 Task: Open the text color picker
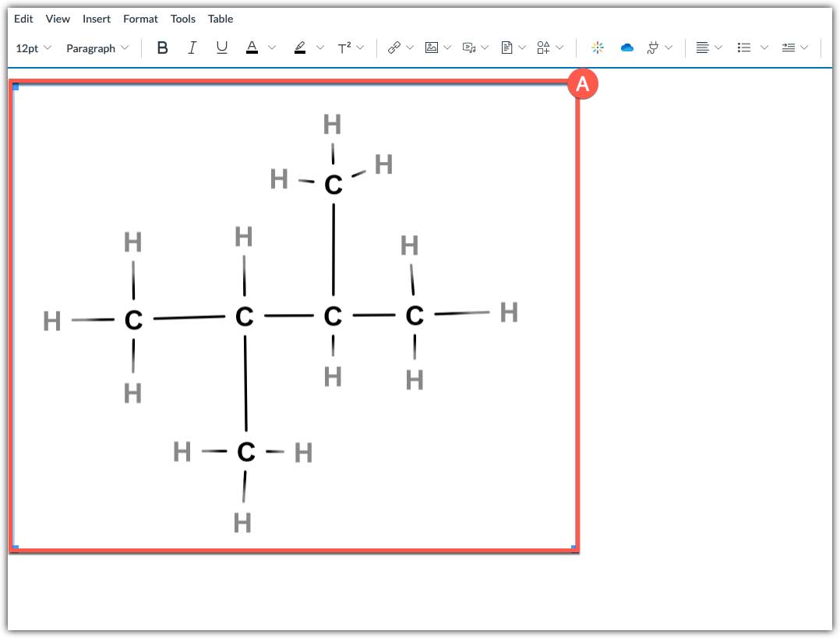coord(252,48)
